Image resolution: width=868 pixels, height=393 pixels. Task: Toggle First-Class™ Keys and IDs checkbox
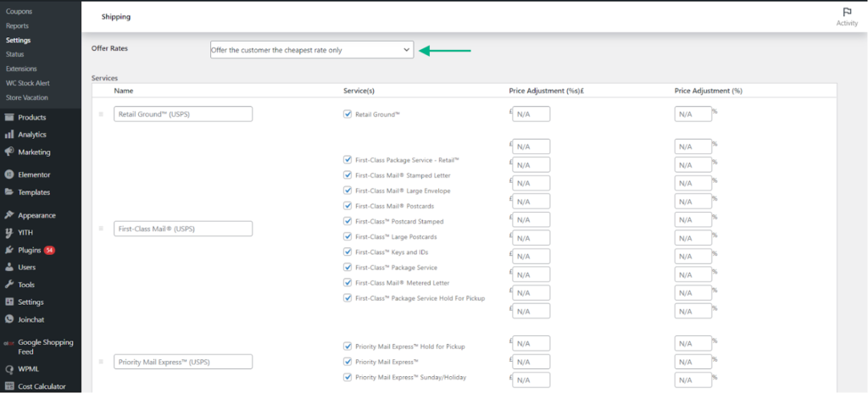pos(348,252)
